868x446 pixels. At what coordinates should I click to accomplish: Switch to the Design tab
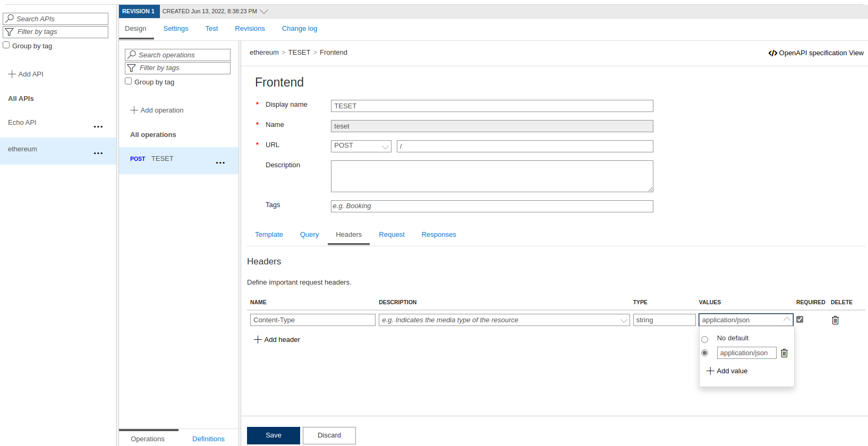(x=135, y=29)
